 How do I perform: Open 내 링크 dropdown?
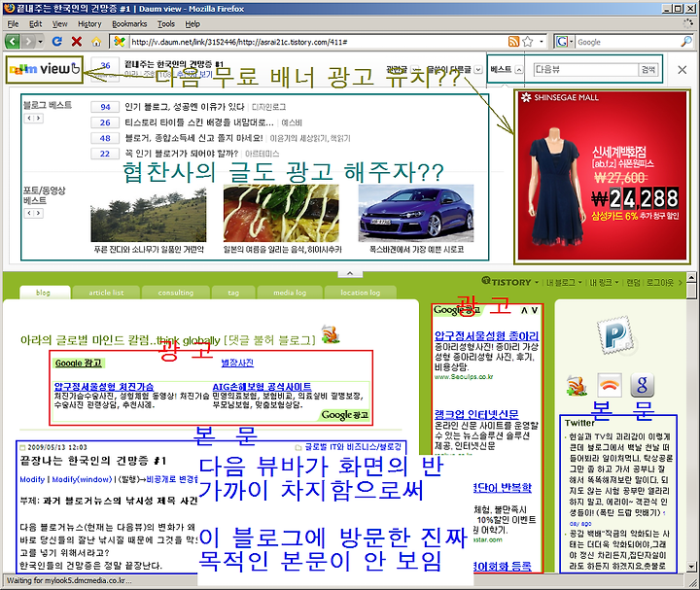pos(604,282)
